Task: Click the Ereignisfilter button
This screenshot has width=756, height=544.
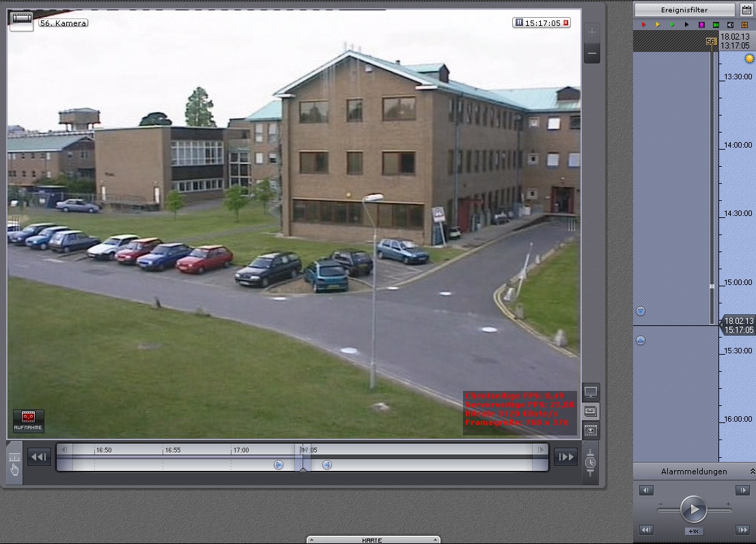Action: (684, 10)
